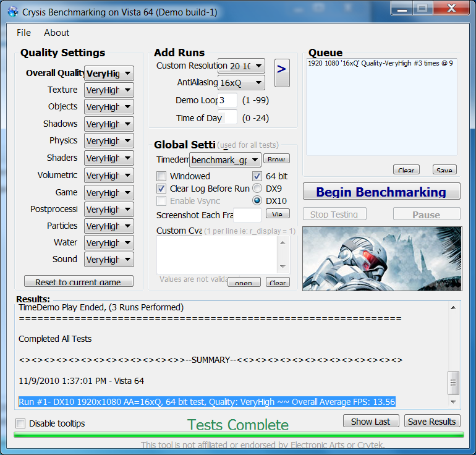The height and width of the screenshot is (455, 476).
Task: Click the Show Last button
Action: [371, 421]
